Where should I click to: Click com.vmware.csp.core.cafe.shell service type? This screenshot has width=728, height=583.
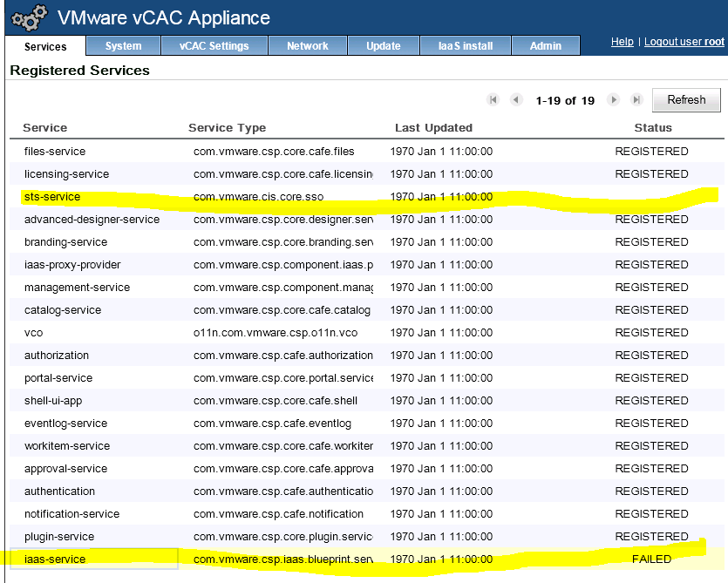pyautogui.click(x=276, y=401)
